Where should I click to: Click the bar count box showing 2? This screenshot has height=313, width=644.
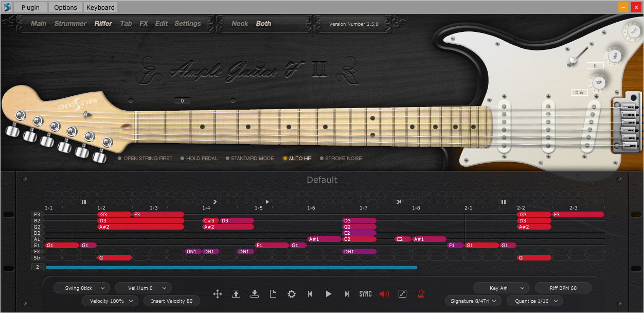pyautogui.click(x=38, y=267)
